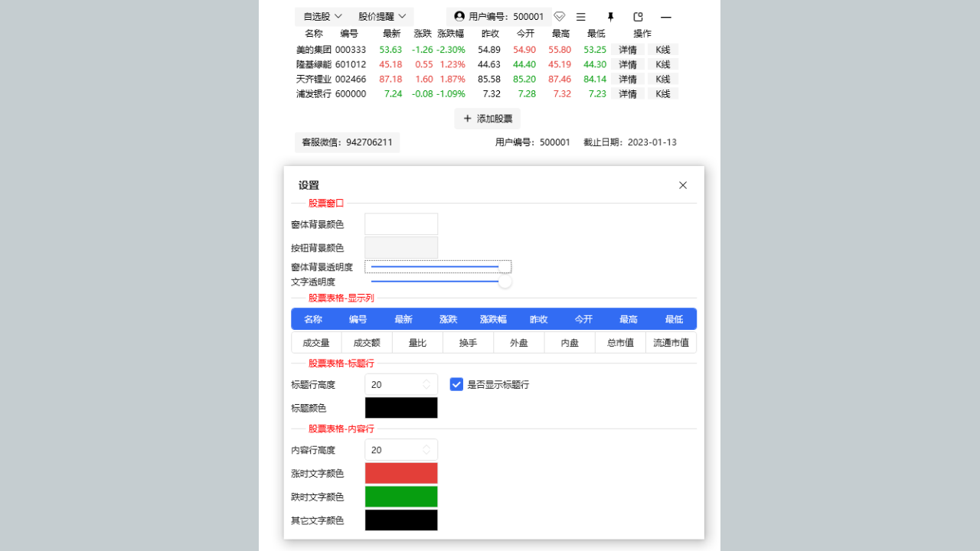Enable the 成交量 display column
The image size is (980, 551).
click(x=316, y=342)
